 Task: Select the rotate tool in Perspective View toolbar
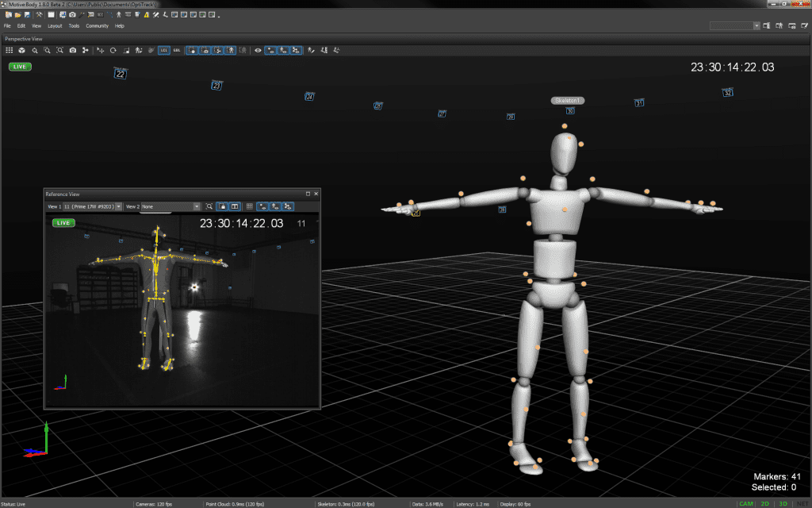pyautogui.click(x=113, y=50)
